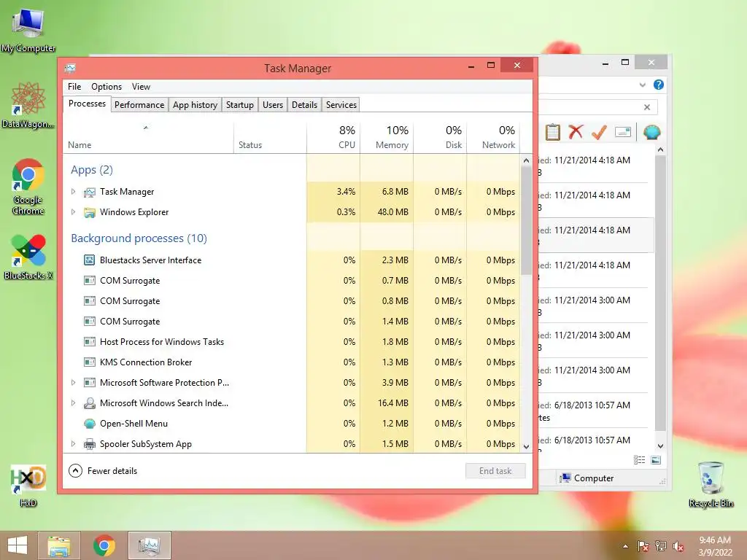Click process list scrollbar up arrow
Screen dimensions: 747x560
tap(527, 160)
